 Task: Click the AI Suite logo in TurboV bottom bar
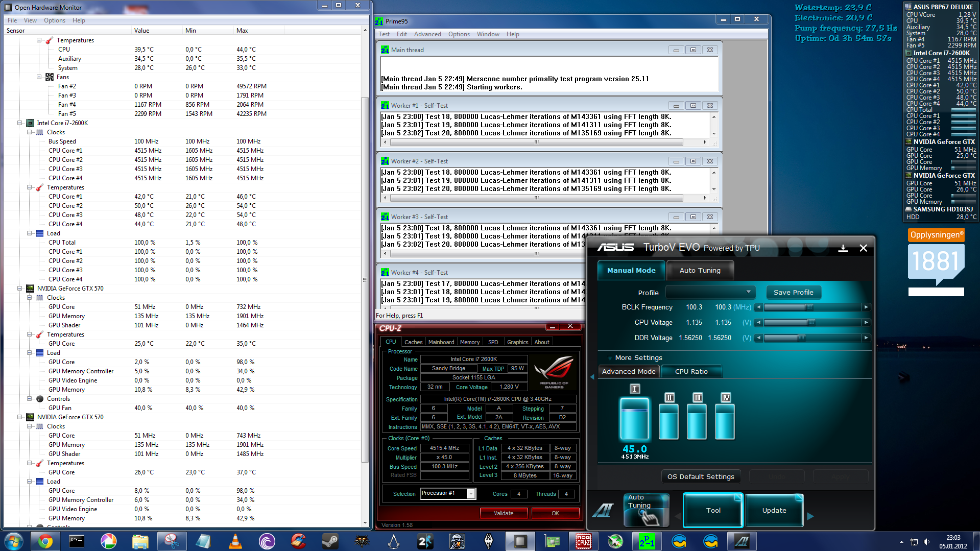pyautogui.click(x=603, y=510)
